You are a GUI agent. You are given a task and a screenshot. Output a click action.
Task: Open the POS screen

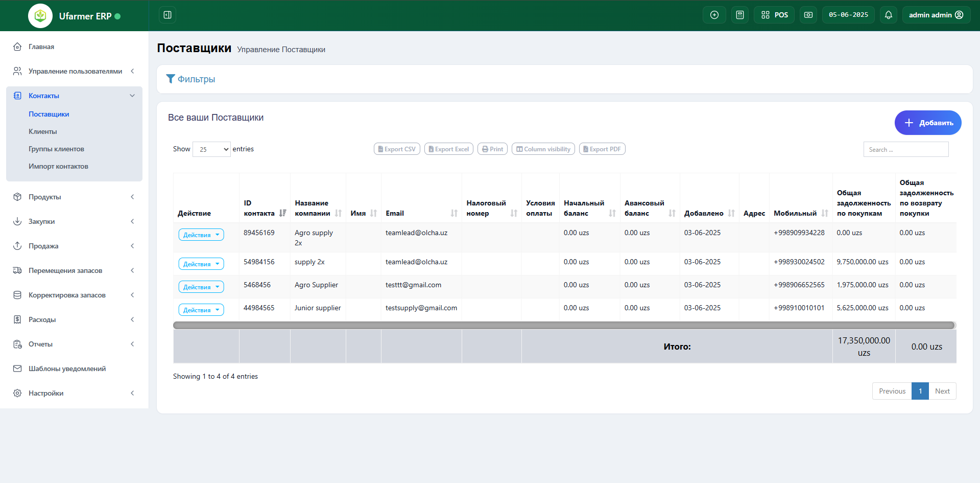pyautogui.click(x=774, y=15)
